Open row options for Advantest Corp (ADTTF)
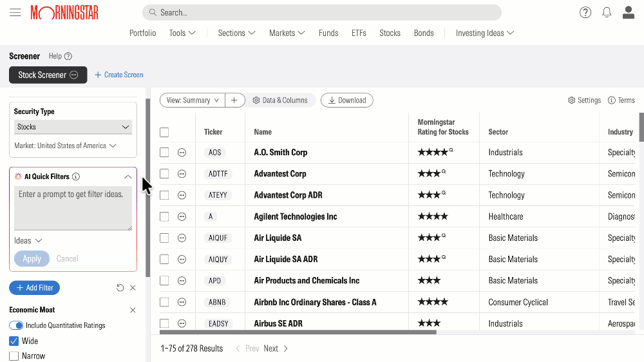The height and width of the screenshot is (362, 644). tap(182, 174)
